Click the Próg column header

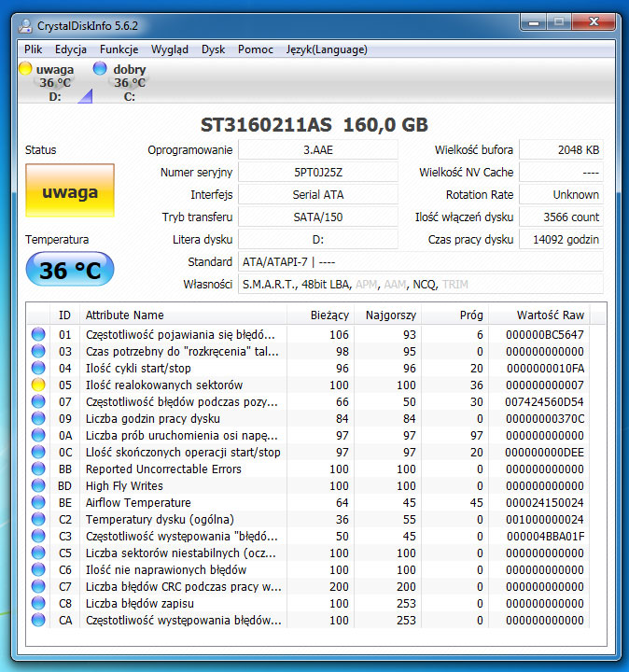pyautogui.click(x=455, y=315)
